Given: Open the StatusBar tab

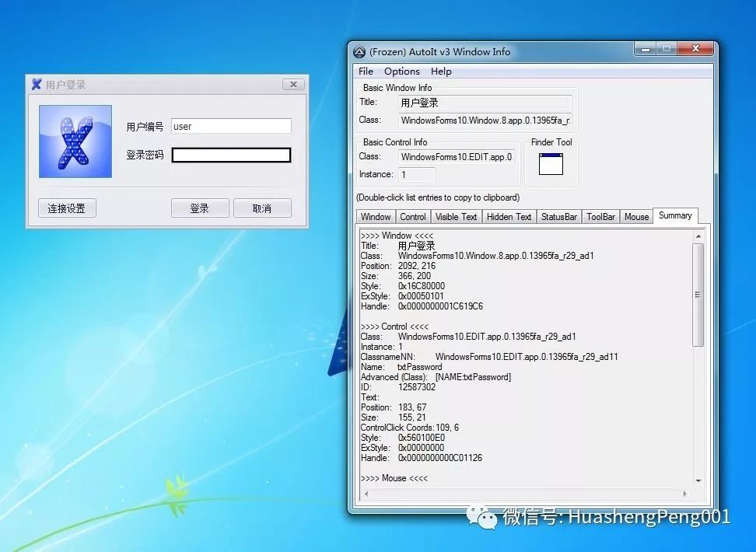Looking at the screenshot, I should pos(559,217).
